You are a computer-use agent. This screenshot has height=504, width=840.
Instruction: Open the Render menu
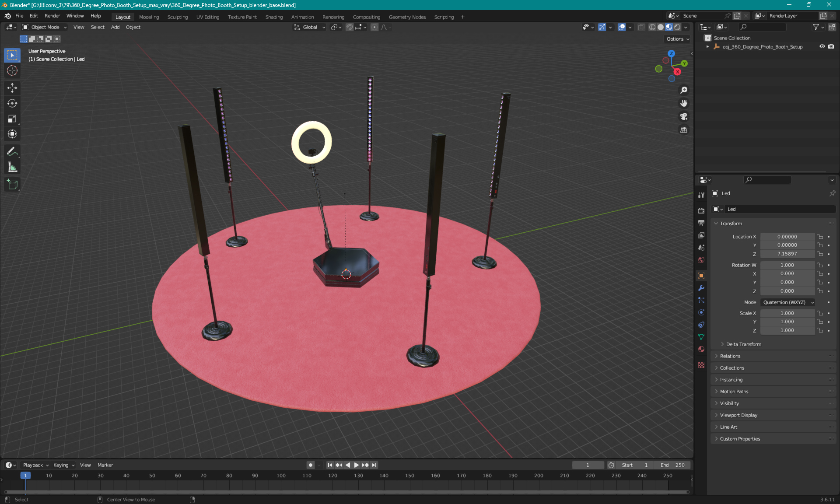tap(52, 16)
